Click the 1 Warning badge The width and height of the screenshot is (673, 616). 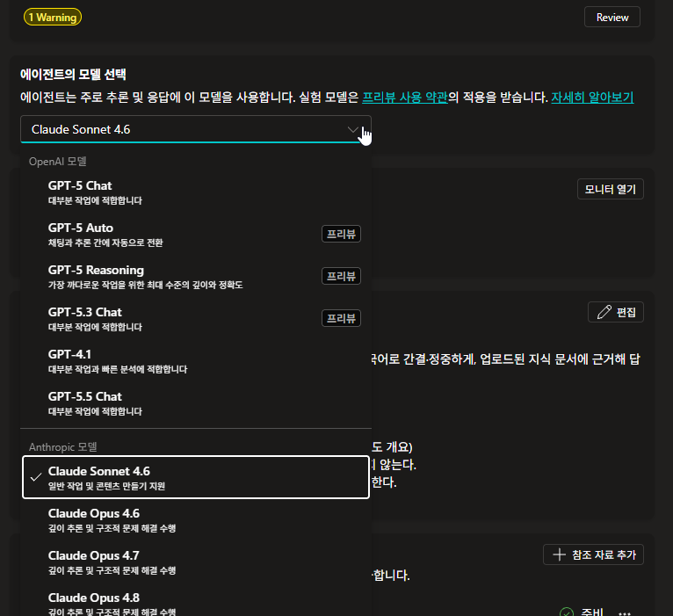pyautogui.click(x=53, y=18)
